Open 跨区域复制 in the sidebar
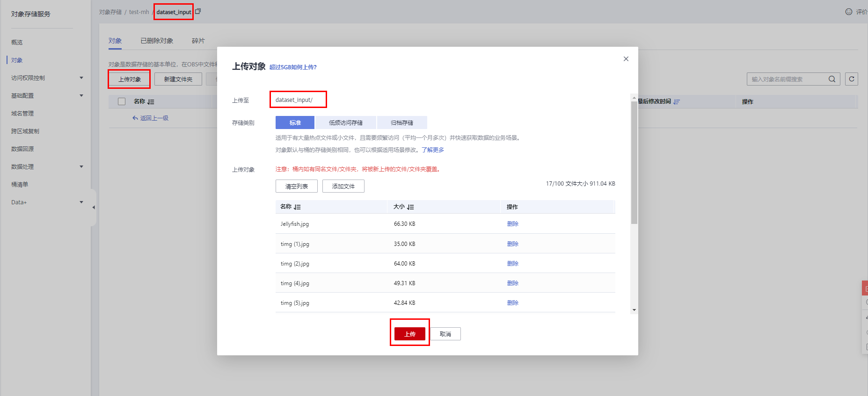Image resolution: width=868 pixels, height=396 pixels. tap(25, 131)
